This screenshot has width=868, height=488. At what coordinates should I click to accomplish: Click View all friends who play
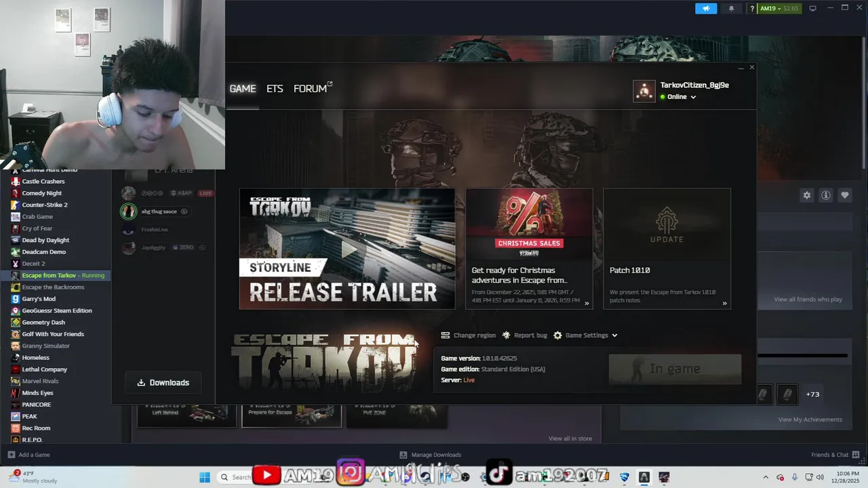[x=808, y=300]
